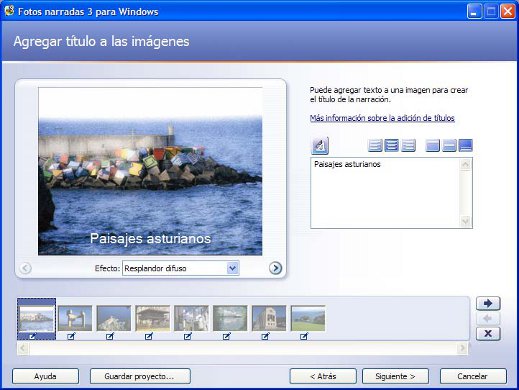
Task: Click the Atrás button
Action: [323, 376]
